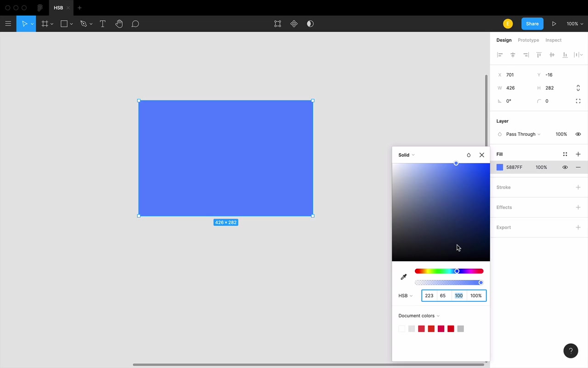
Task: Switch to the Design tab
Action: (504, 40)
